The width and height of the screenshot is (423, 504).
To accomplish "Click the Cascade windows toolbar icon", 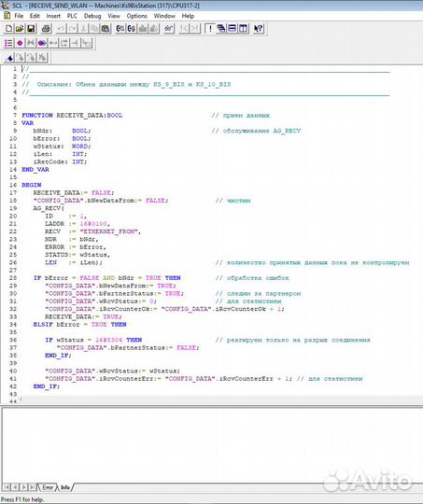I will (x=221, y=29).
